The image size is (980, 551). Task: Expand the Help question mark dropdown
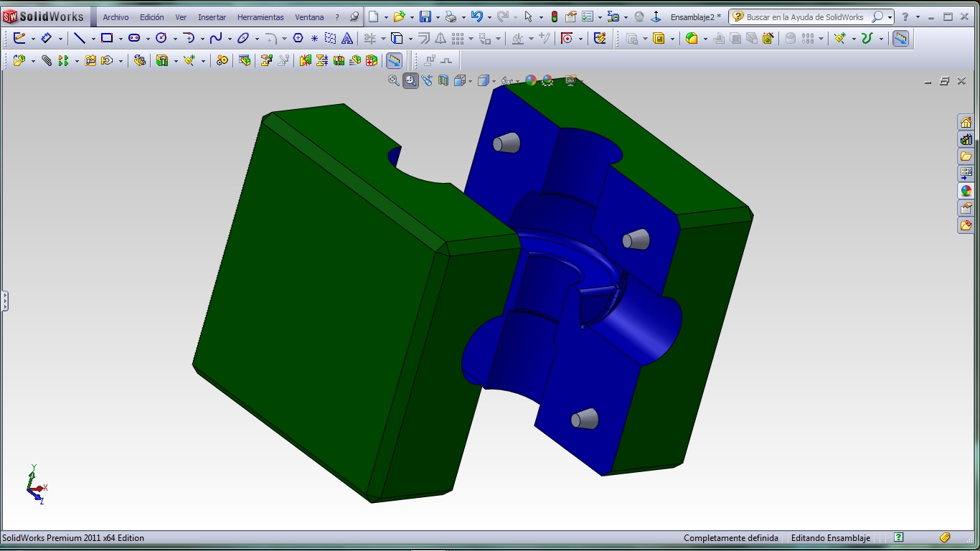pos(918,17)
